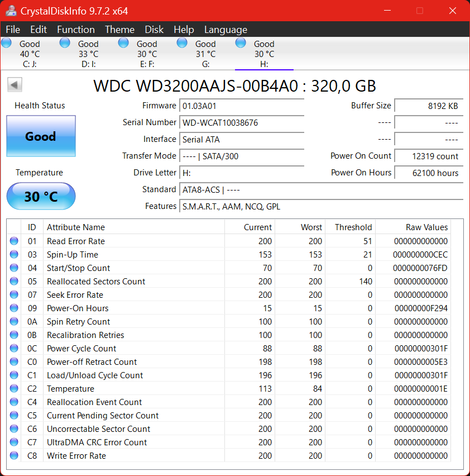Select the G: disk status orb
The image size is (470, 476).
[x=182, y=43]
